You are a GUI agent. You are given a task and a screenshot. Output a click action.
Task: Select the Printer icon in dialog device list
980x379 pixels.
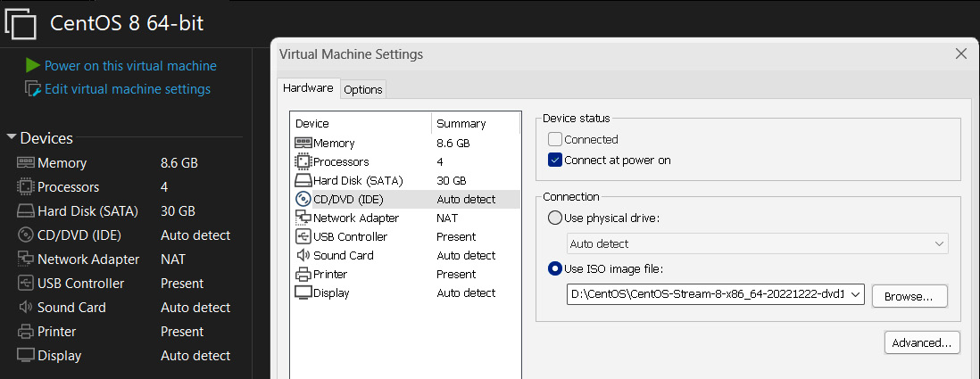303,274
